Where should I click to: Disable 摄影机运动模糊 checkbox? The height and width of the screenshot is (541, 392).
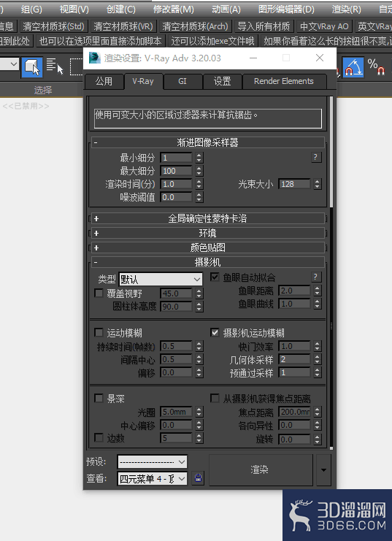tap(215, 333)
